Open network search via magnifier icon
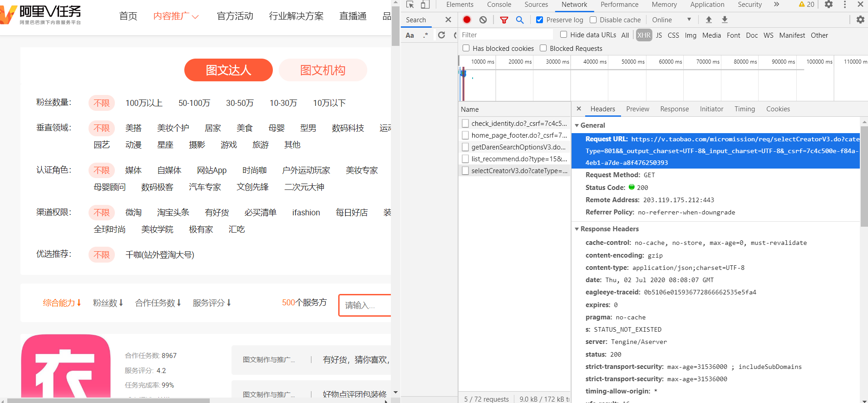 click(520, 20)
